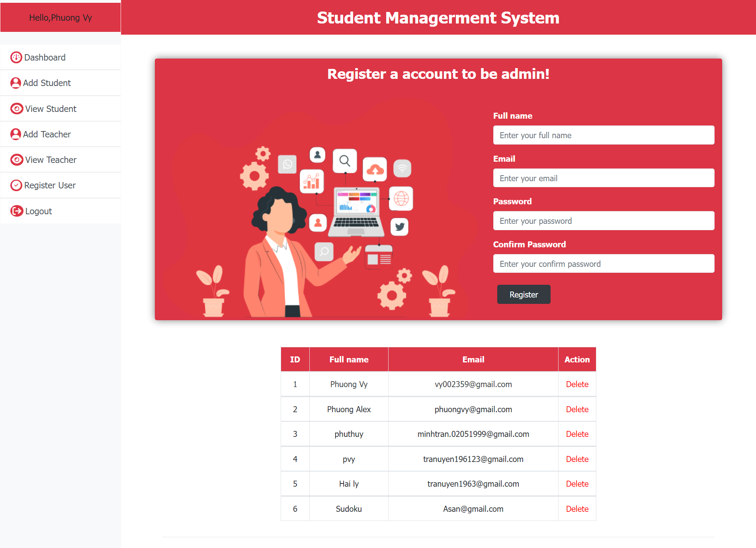Select Register User in sidebar
Image resolution: width=756 pixels, height=548 pixels.
(x=61, y=185)
